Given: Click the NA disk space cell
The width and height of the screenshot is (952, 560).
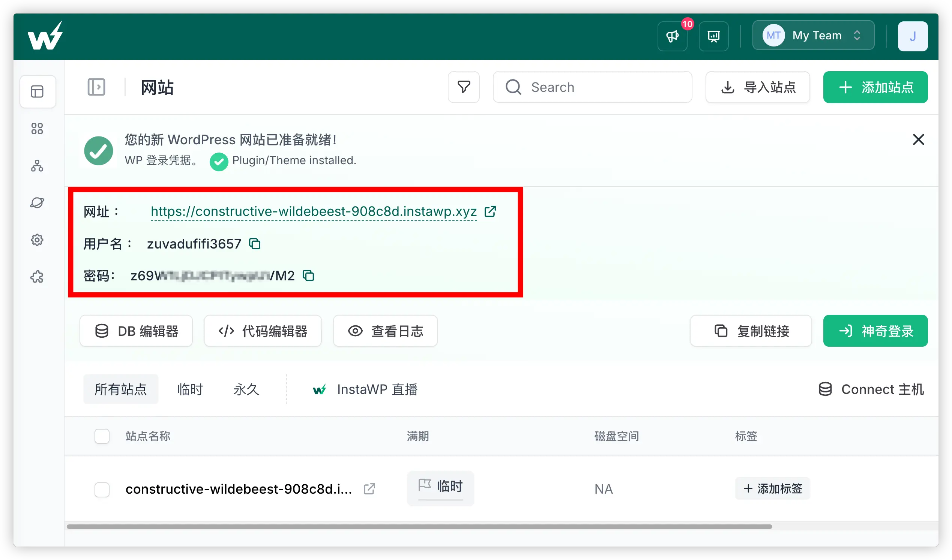Looking at the screenshot, I should (604, 489).
